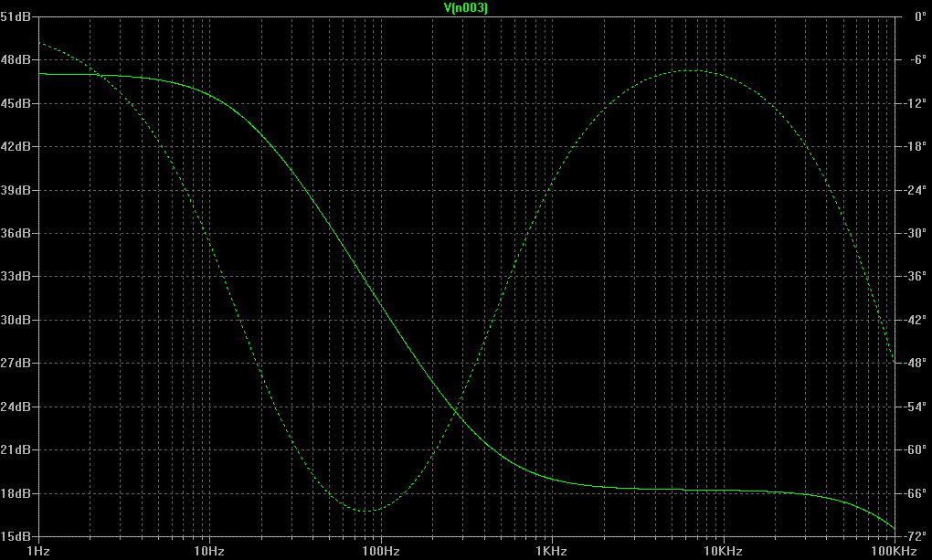Click the -60° phase axis label
This screenshot has height=560, width=932.
916,450
